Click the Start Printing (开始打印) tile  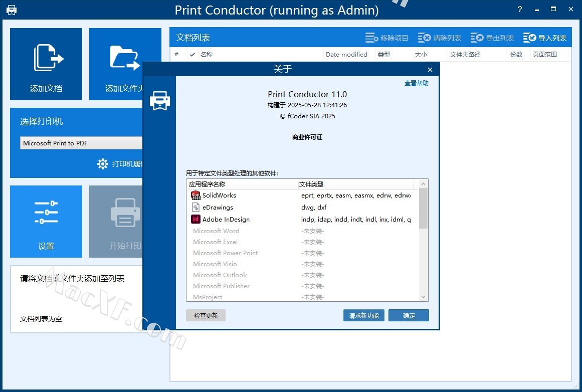(116, 221)
